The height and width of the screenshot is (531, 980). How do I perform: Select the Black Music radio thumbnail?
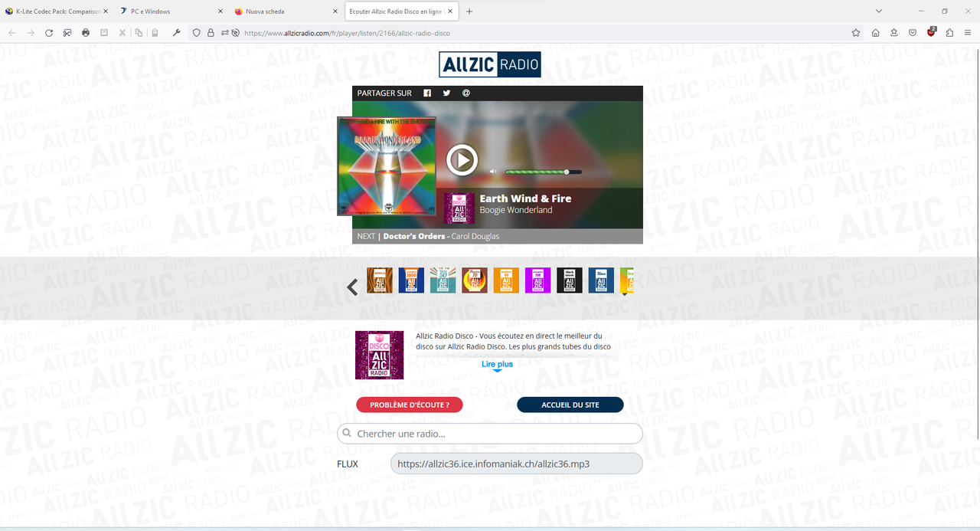pyautogui.click(x=570, y=280)
